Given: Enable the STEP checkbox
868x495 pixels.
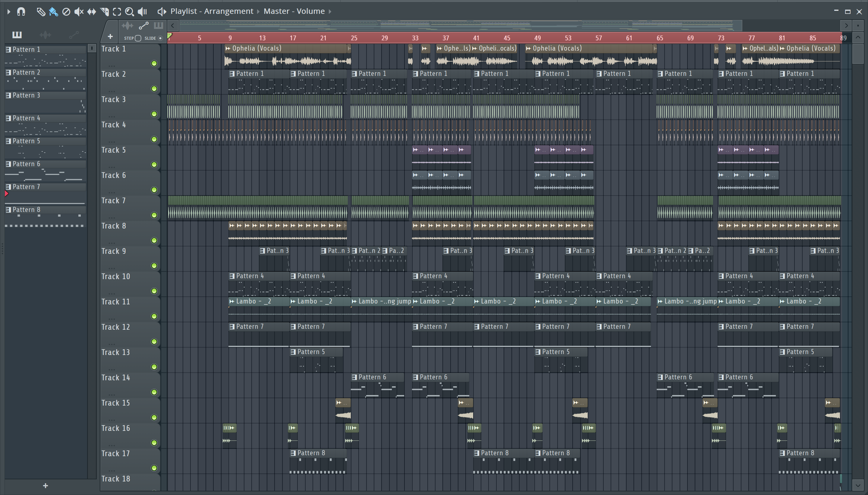Looking at the screenshot, I should tap(138, 38).
